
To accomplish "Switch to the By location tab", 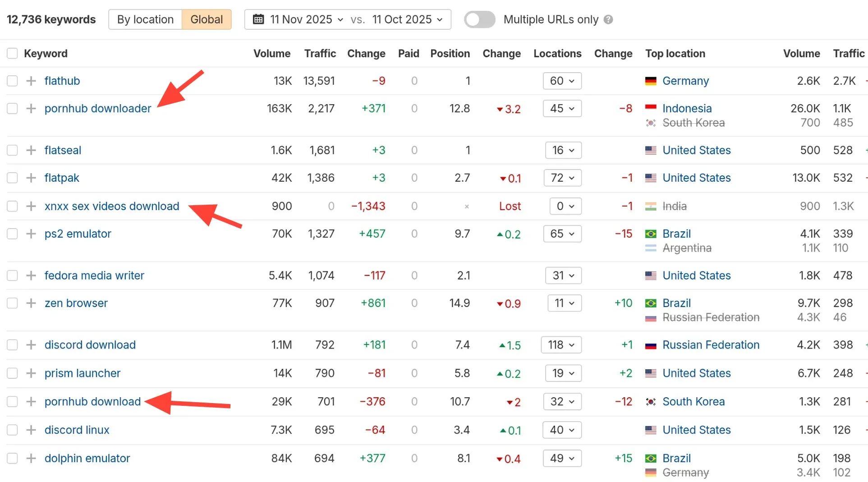I will pyautogui.click(x=145, y=19).
